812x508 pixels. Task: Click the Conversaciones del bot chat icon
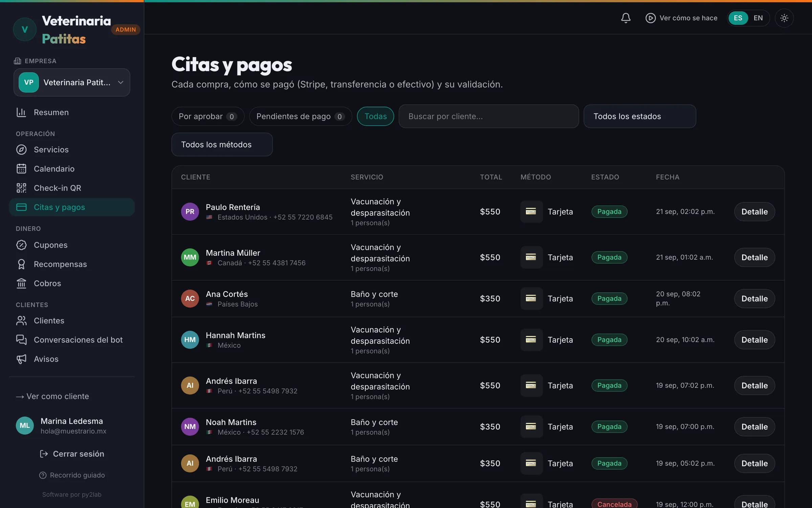(x=21, y=340)
